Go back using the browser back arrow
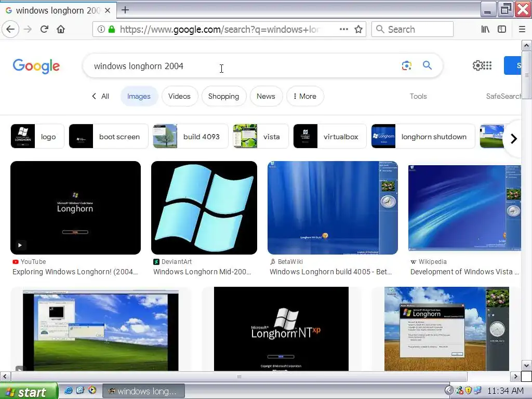532x399 pixels. (10, 29)
